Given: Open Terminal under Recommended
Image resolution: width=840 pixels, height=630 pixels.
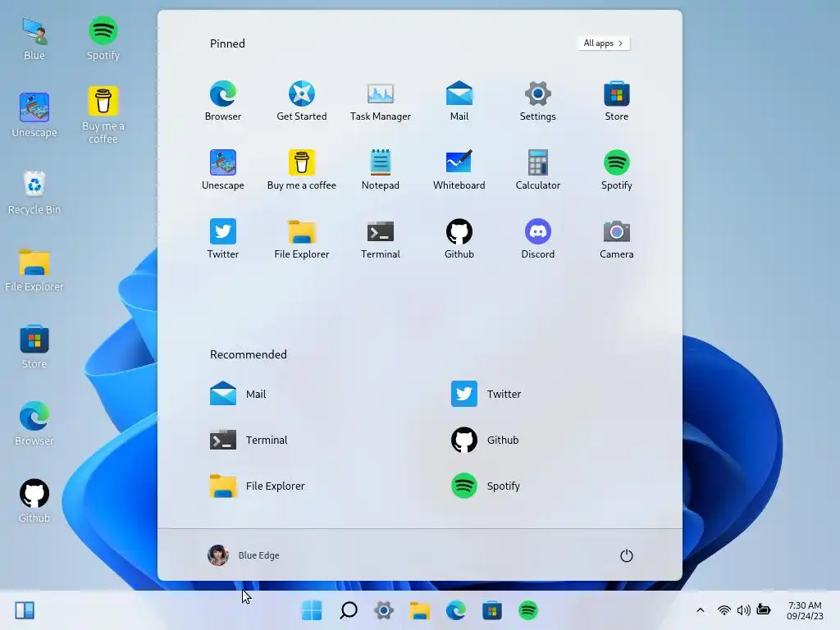Looking at the screenshot, I should [249, 440].
